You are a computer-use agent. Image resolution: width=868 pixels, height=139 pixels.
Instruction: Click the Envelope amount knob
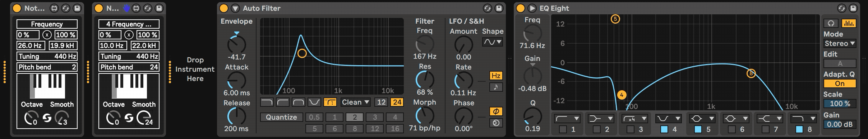236,44
